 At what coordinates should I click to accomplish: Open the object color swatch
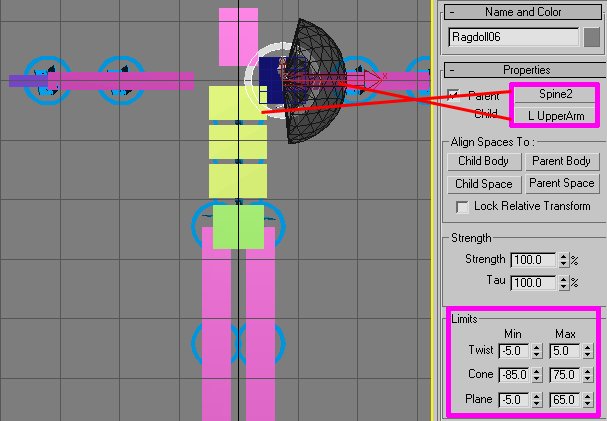(x=592, y=37)
